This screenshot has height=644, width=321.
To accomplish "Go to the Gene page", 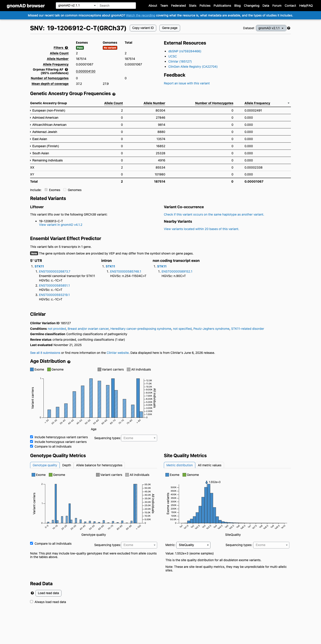I will pos(170,28).
